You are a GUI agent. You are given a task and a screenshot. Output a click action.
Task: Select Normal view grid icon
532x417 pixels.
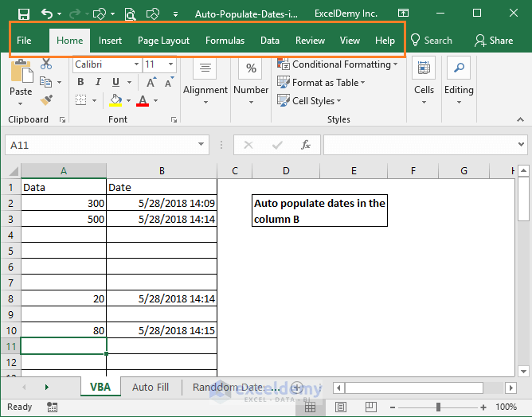tap(310, 407)
